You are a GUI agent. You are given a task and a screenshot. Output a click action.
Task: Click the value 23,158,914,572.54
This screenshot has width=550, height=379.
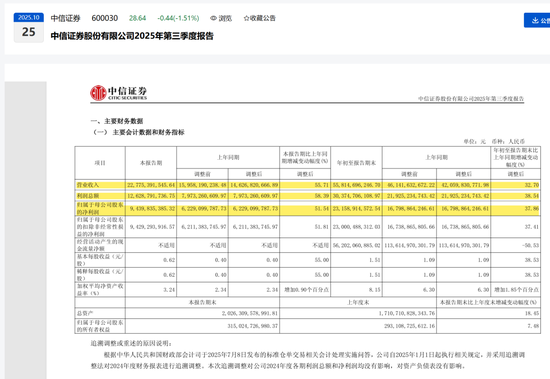[356, 208]
